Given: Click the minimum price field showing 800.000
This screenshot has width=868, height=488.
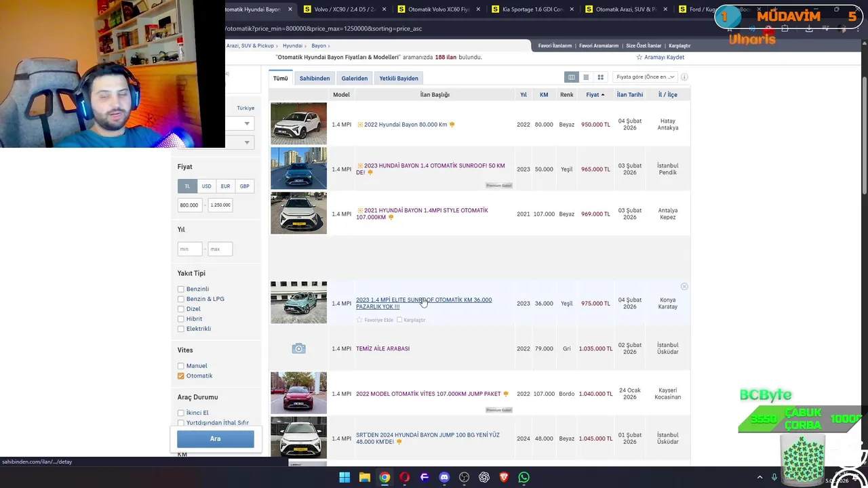Looking at the screenshot, I should (x=190, y=205).
